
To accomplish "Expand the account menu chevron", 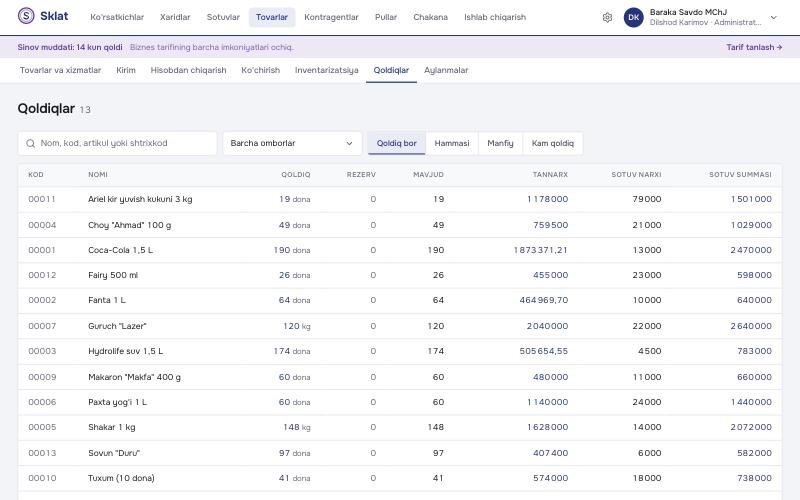I will click(773, 17).
